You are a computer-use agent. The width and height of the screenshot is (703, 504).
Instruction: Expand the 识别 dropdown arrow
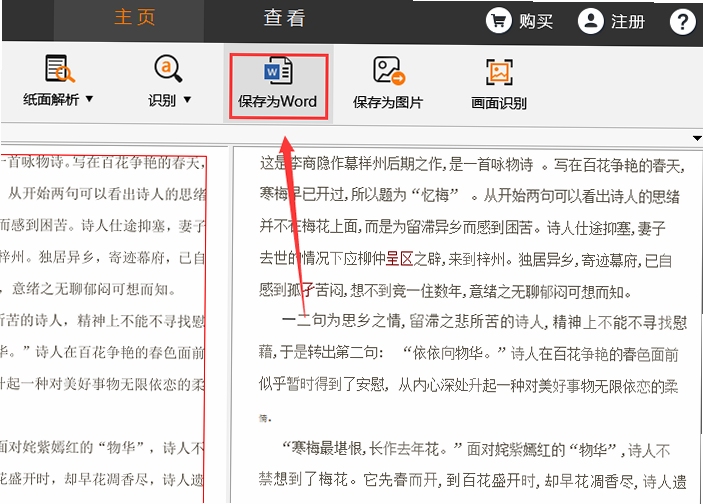click(x=187, y=99)
